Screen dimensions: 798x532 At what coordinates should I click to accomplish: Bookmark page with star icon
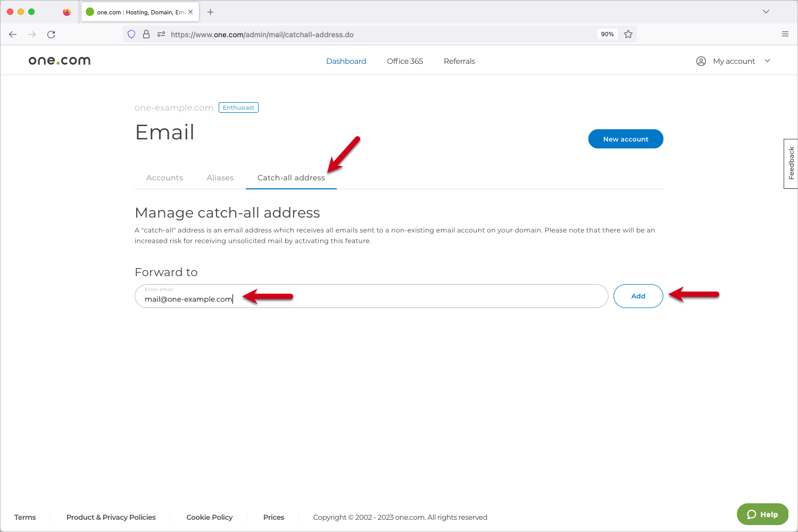click(x=628, y=35)
